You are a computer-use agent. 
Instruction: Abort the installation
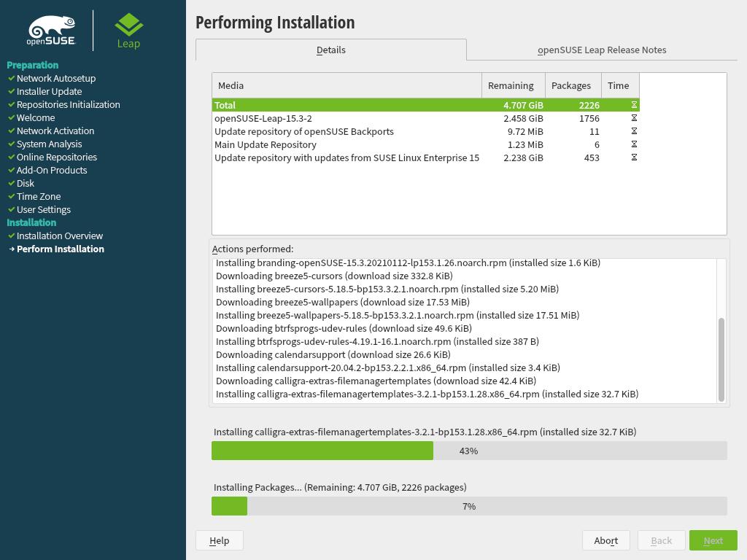pos(606,540)
